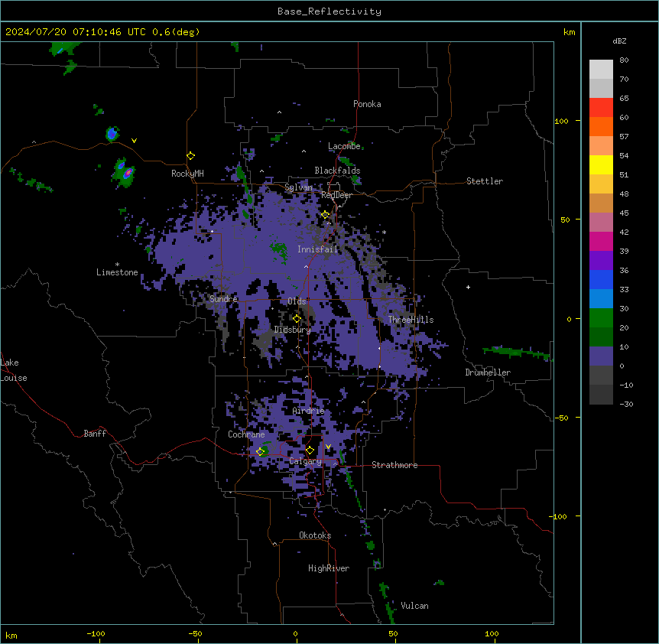The height and width of the screenshot is (644, 659).
Task: Click the Olds label
Action: tap(297, 301)
